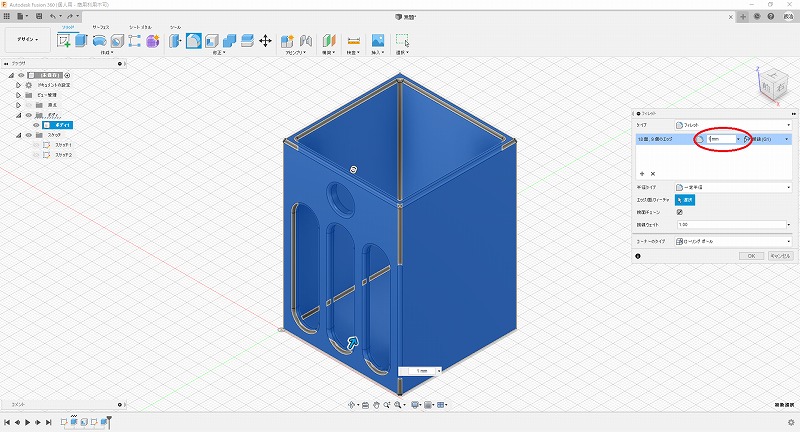Hide Body 1 using eye icon
The height and width of the screenshot is (432, 800).
[x=37, y=125]
